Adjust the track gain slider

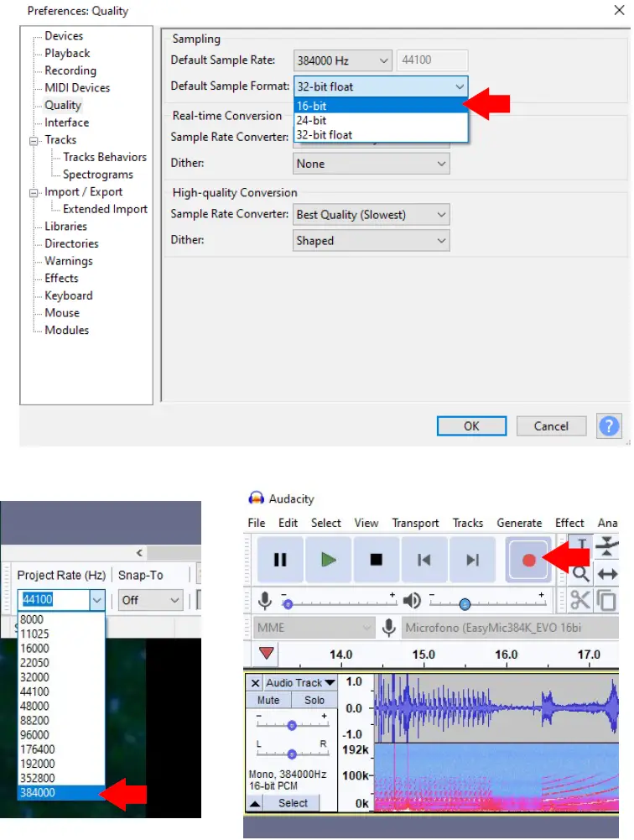coord(292,724)
